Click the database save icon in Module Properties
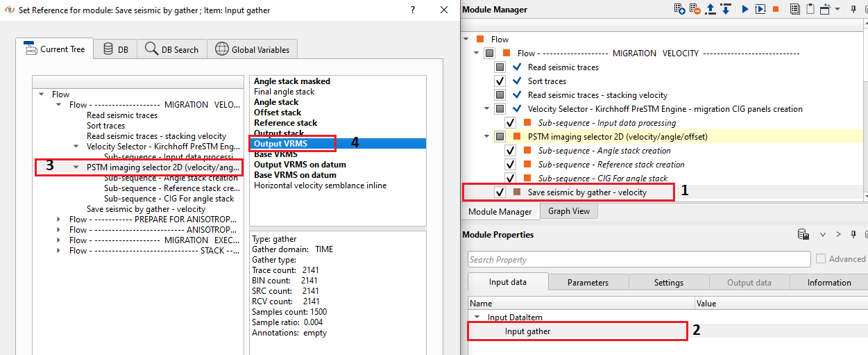The height and width of the screenshot is (355, 868). (803, 235)
